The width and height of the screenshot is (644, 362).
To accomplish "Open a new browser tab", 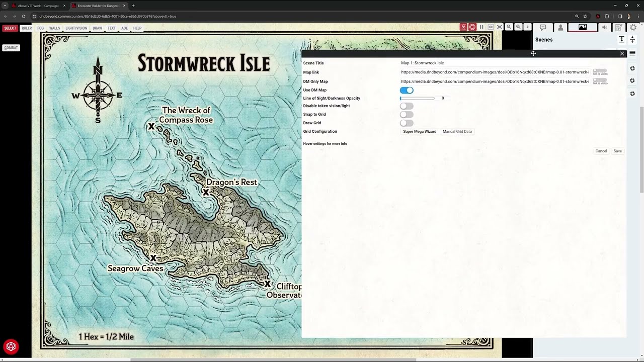I will click(133, 6).
